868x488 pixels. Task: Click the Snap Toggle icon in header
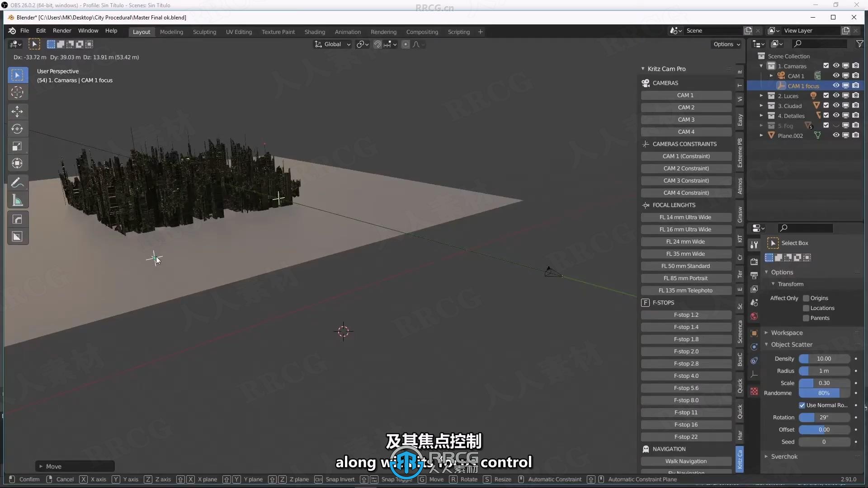(377, 43)
